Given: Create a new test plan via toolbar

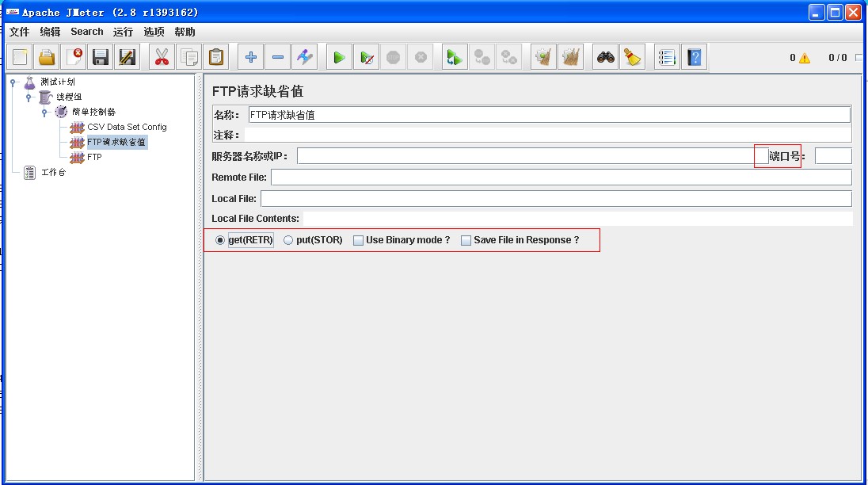Looking at the screenshot, I should coord(21,57).
